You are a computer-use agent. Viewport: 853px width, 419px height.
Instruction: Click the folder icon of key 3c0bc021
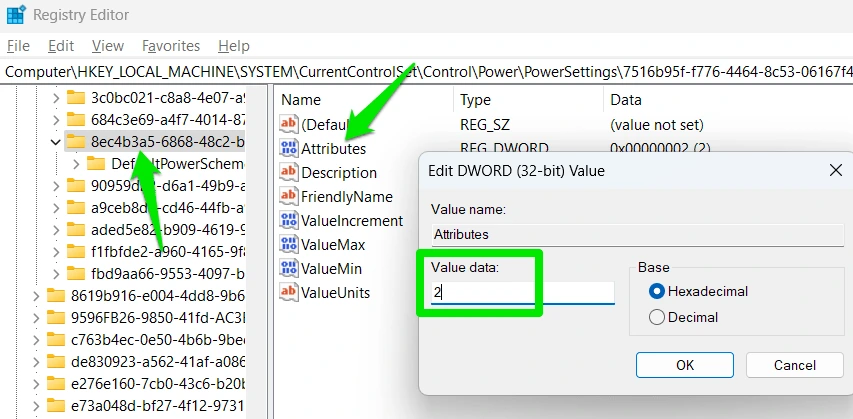76,98
